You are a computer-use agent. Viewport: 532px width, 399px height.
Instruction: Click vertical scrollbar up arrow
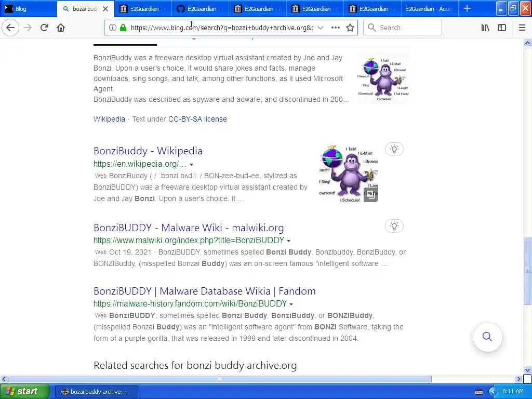coord(528,43)
